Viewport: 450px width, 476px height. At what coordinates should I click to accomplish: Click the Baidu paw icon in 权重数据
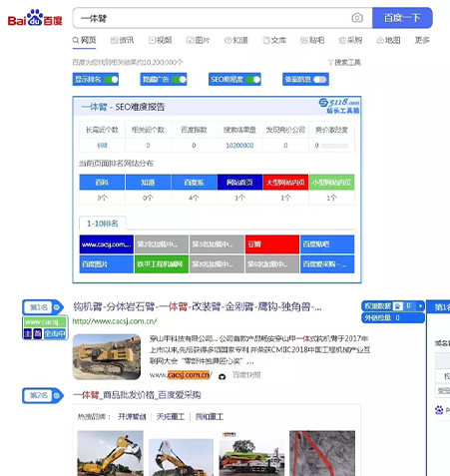tap(398, 306)
